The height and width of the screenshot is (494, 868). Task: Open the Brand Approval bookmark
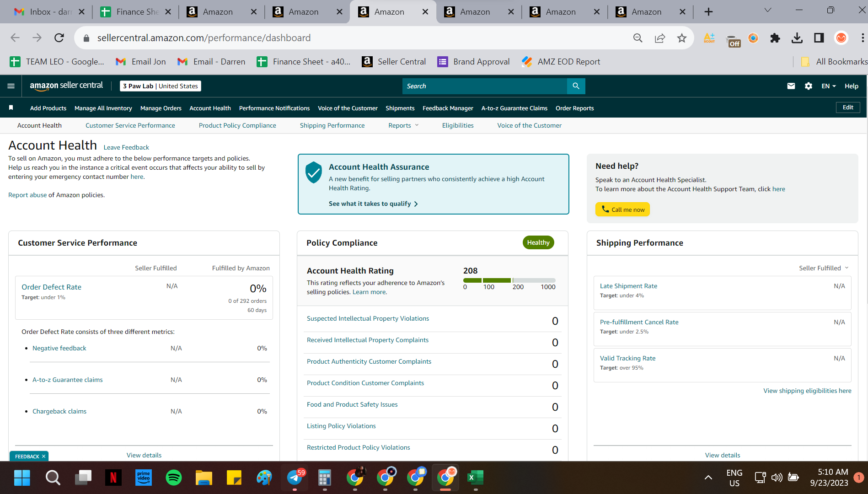tap(474, 62)
